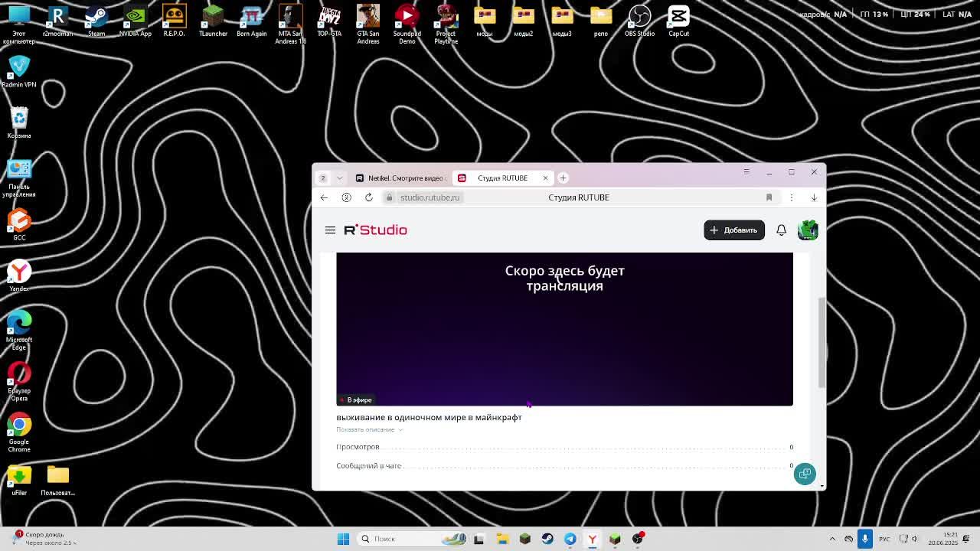Click the 'Добавить' button
The width and height of the screenshot is (980, 551).
[733, 230]
